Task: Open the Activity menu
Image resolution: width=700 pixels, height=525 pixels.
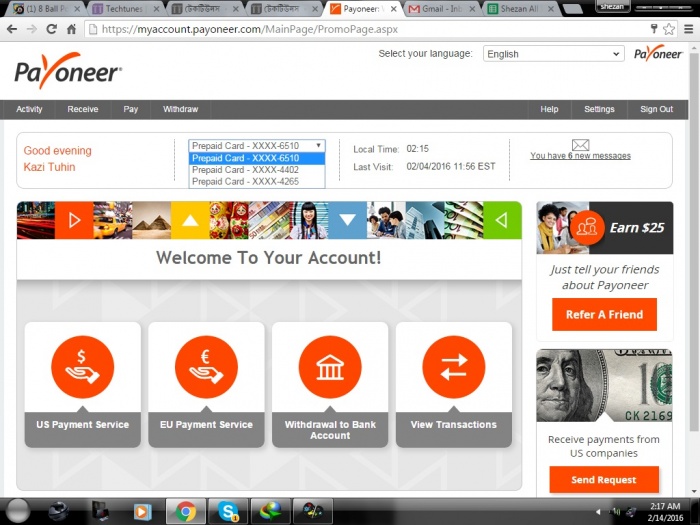Action: pyautogui.click(x=29, y=109)
